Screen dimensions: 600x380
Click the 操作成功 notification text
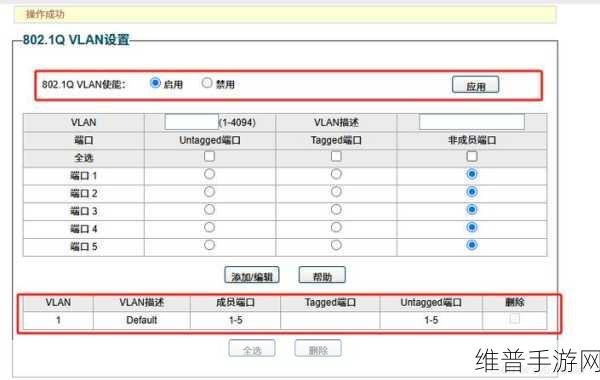45,15
